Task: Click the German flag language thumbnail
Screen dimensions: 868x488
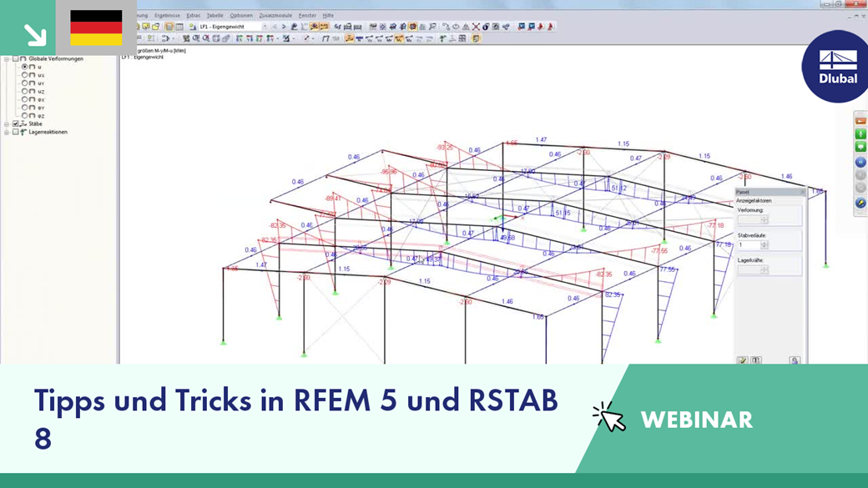Action: [96, 28]
